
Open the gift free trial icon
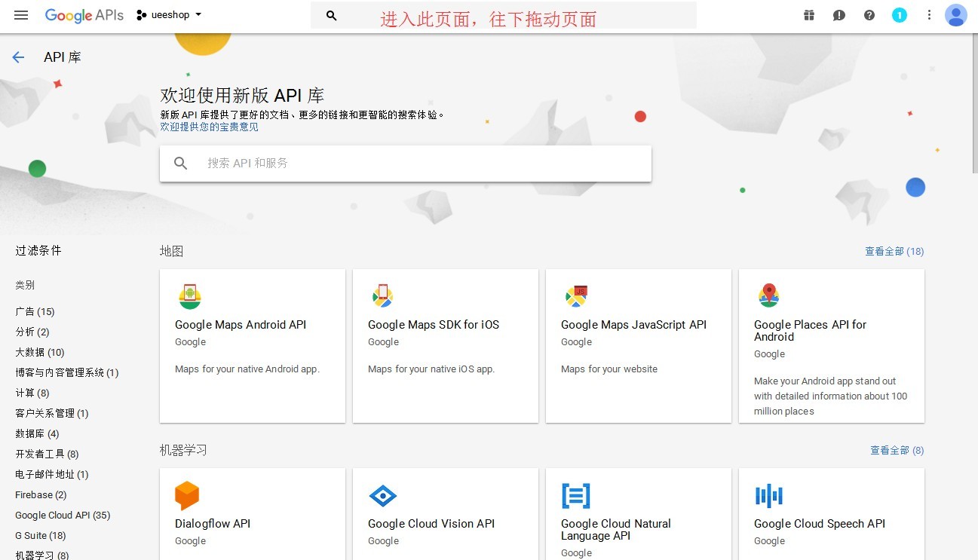(809, 15)
